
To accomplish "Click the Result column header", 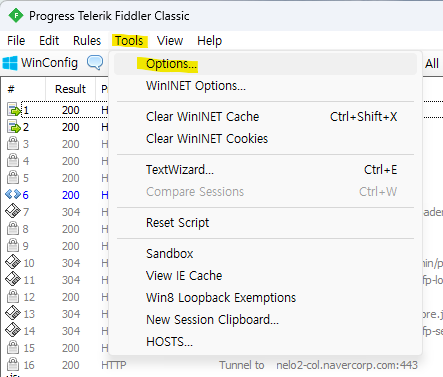I will click(x=70, y=89).
